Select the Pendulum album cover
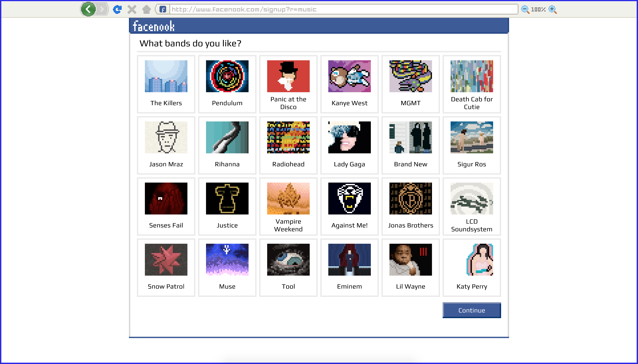Image resolution: width=638 pixels, height=364 pixels. pyautogui.click(x=227, y=76)
